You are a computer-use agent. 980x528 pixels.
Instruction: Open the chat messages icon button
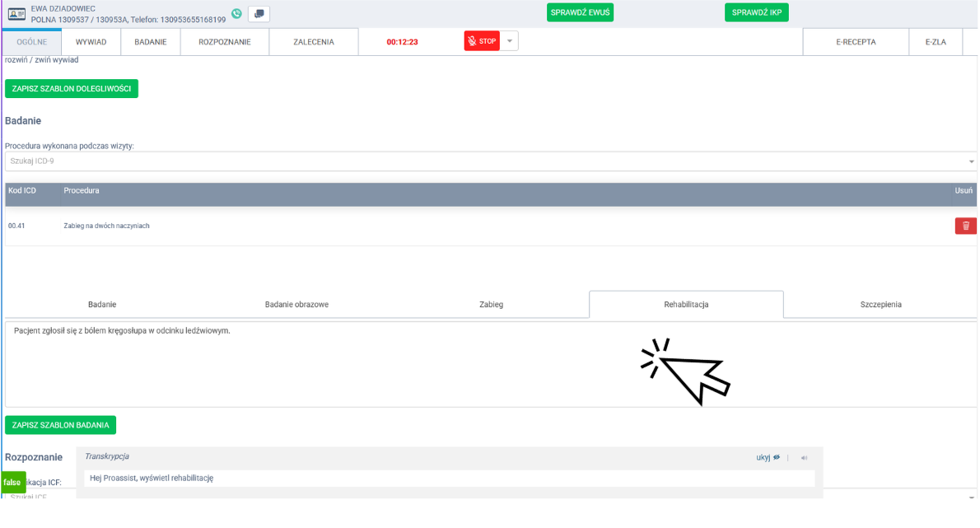click(259, 14)
